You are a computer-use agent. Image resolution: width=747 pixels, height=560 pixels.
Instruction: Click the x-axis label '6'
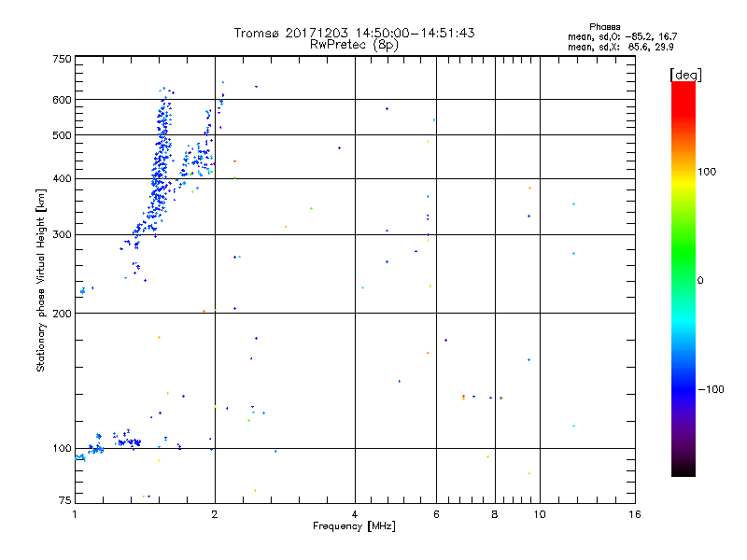(x=436, y=514)
